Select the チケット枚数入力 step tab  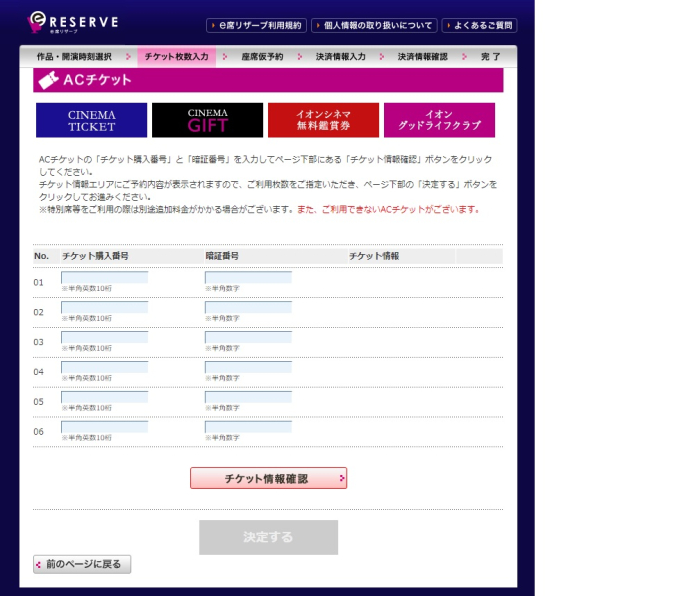tap(176, 57)
